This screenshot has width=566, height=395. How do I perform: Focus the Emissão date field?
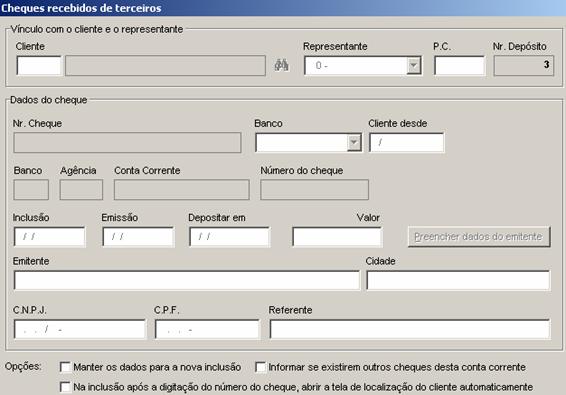(138, 236)
